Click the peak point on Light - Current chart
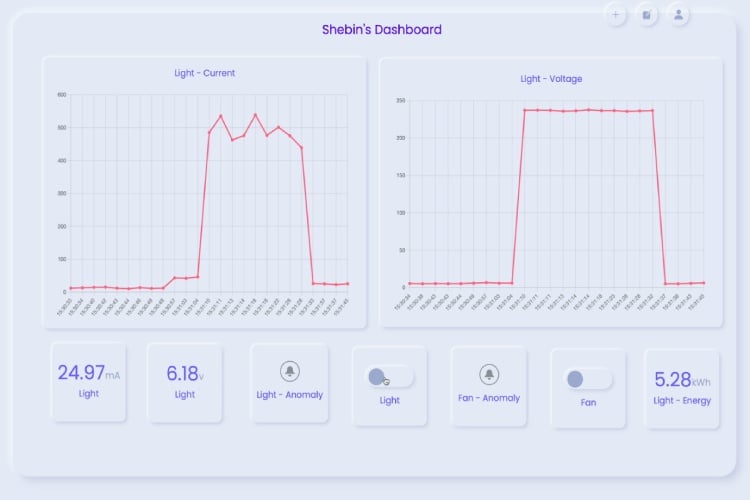The image size is (750, 500). click(x=255, y=115)
